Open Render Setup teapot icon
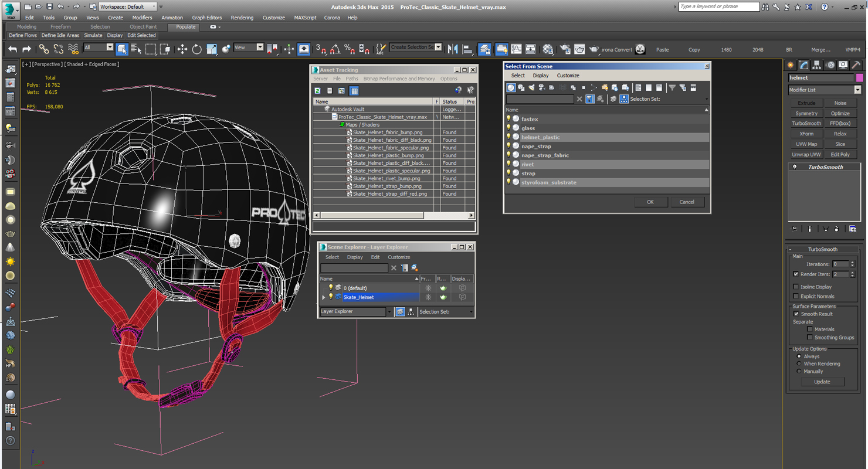Screen dimensions: 868x469 pos(565,49)
